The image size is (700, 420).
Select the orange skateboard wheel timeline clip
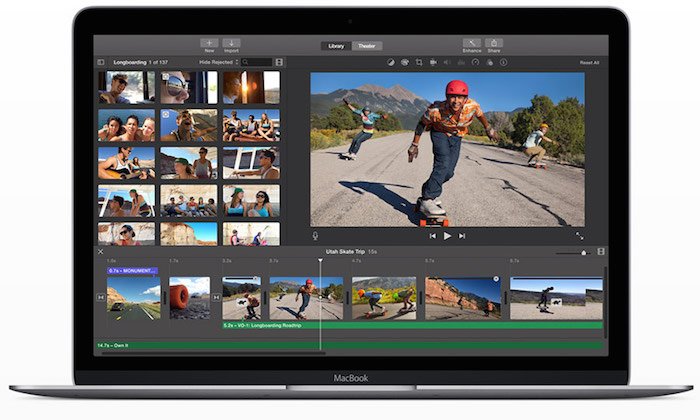pos(190,297)
